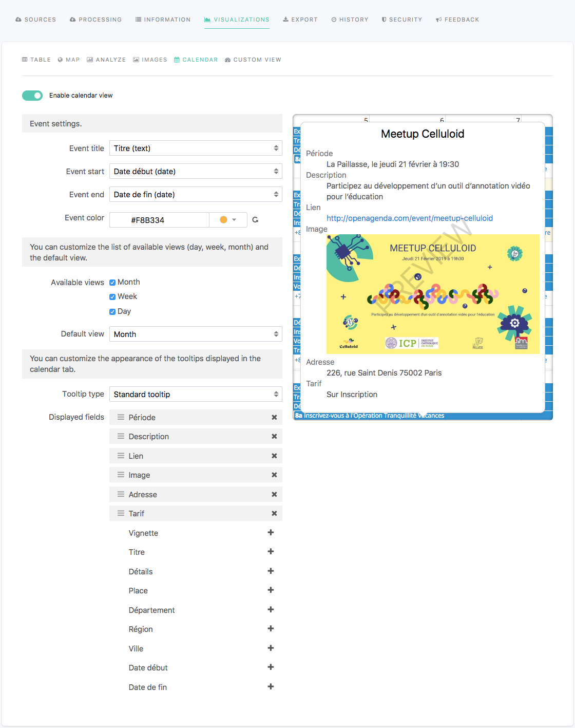Add Vignette field with plus icon
Viewport: 575px width, 728px height.
point(271,533)
